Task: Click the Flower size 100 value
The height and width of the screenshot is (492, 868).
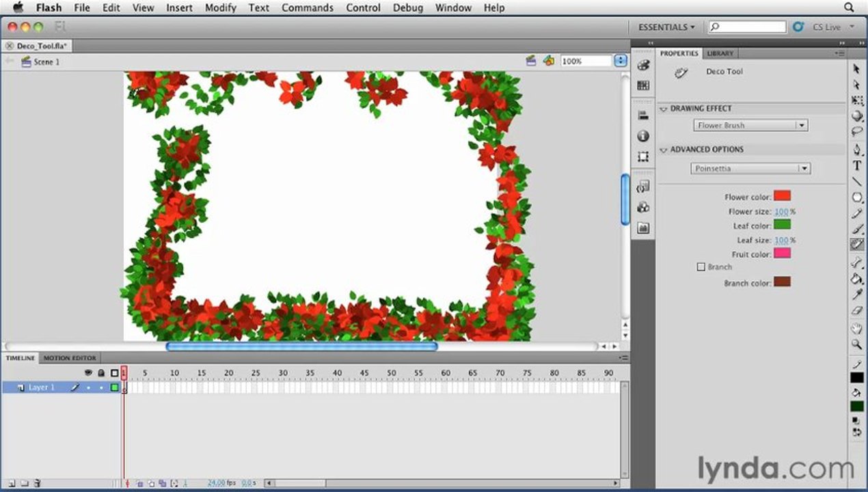Action: click(781, 212)
